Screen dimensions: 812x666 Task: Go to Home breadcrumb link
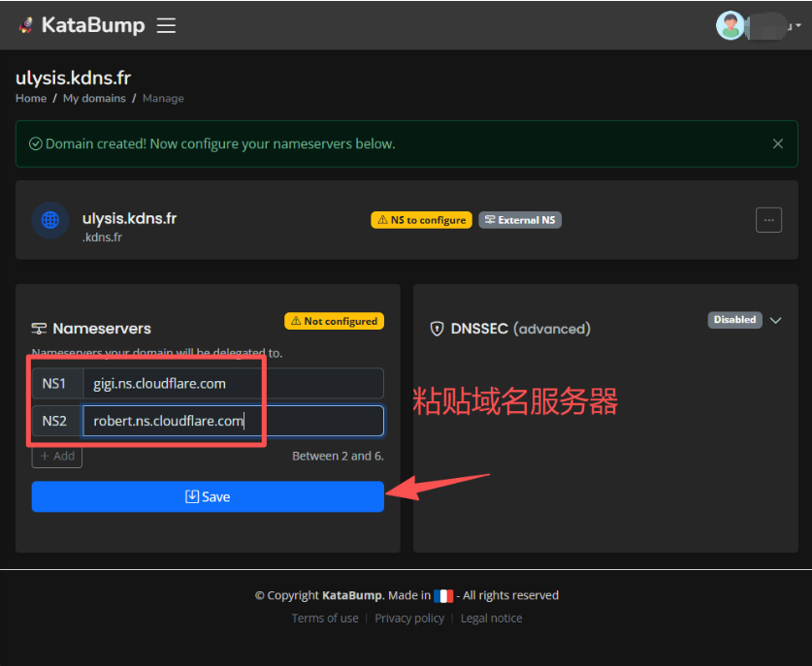[31, 98]
